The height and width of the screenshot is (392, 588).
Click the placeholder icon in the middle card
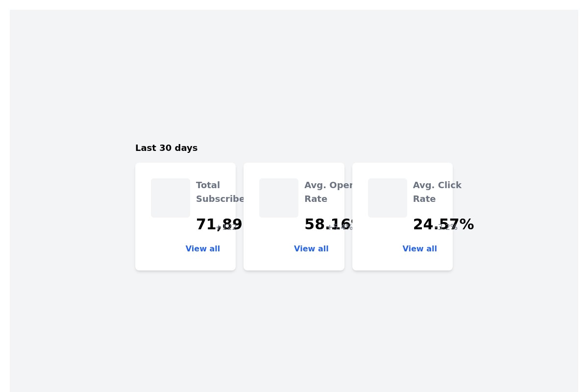coord(278,198)
